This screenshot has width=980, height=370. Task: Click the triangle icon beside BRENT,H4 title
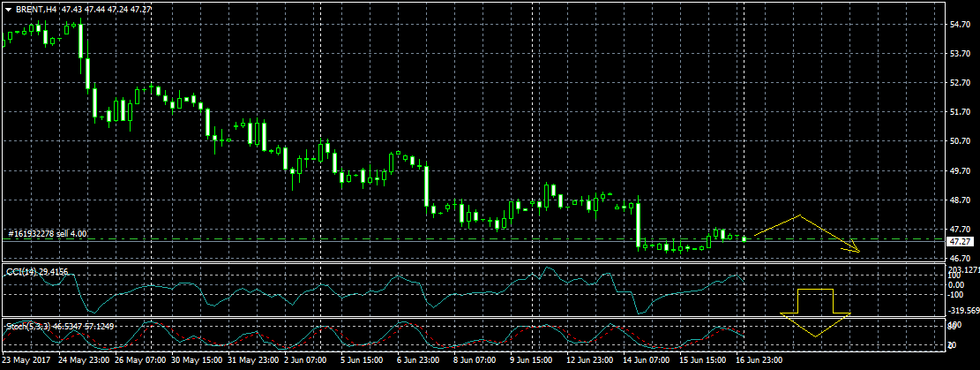coord(9,10)
